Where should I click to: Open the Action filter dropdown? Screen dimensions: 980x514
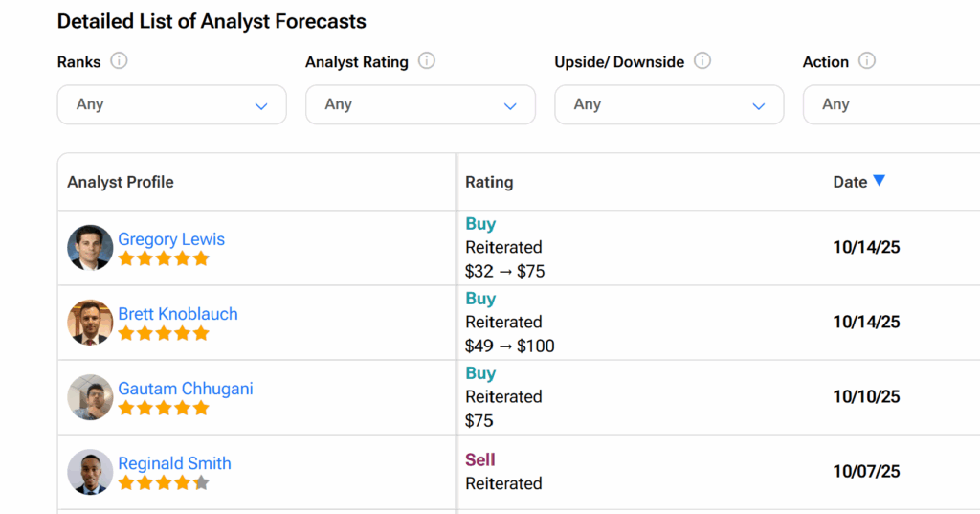pos(890,104)
